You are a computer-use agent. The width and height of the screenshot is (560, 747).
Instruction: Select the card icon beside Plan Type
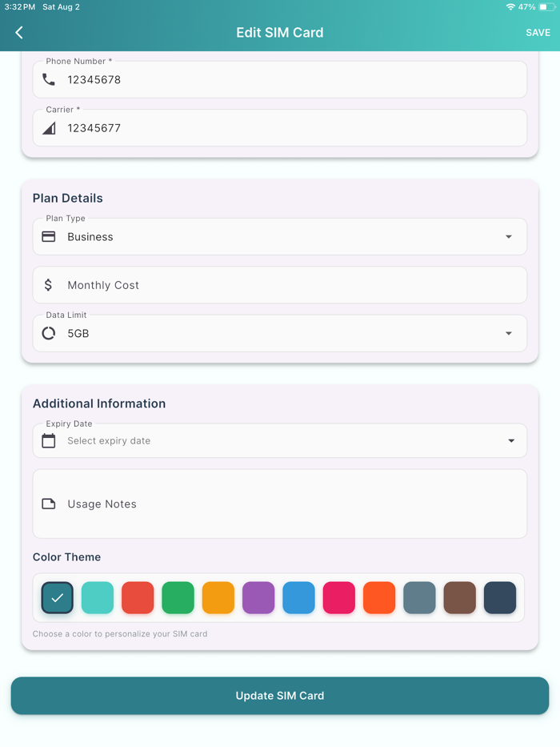[x=48, y=236]
